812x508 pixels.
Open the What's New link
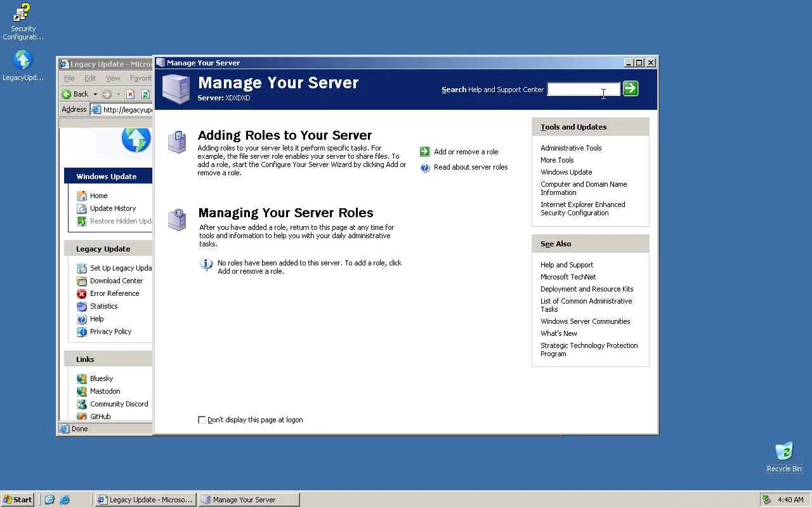pyautogui.click(x=559, y=333)
